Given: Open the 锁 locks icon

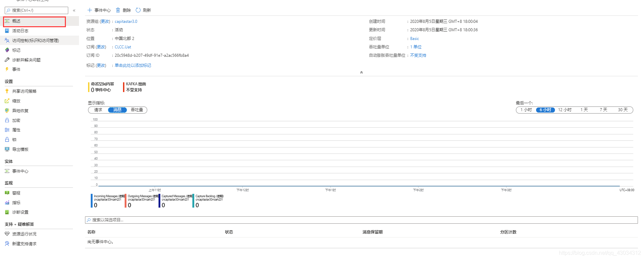Looking at the screenshot, I should tap(7, 139).
